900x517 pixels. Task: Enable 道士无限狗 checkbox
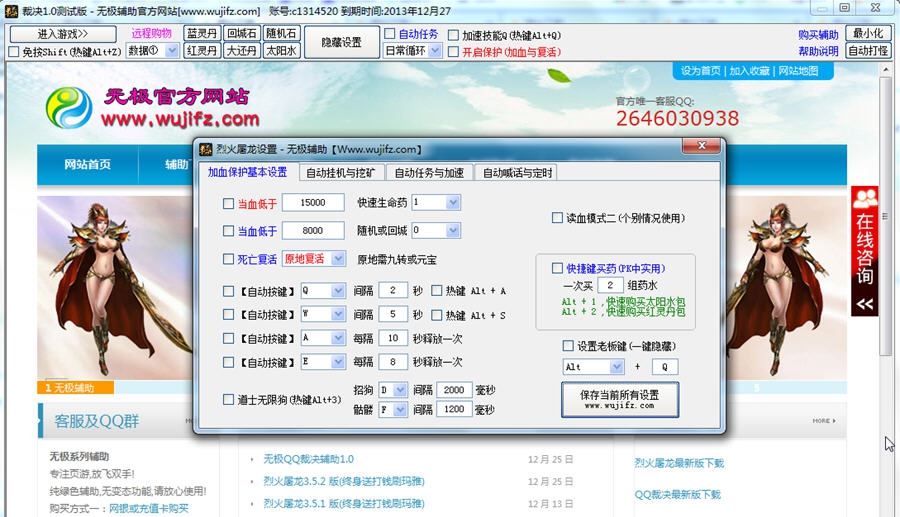[x=228, y=399]
